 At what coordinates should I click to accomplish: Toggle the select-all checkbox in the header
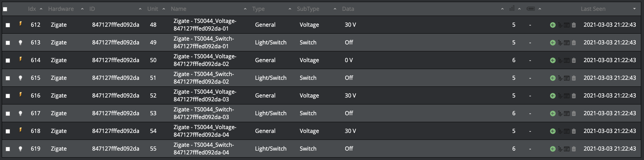tap(5, 9)
